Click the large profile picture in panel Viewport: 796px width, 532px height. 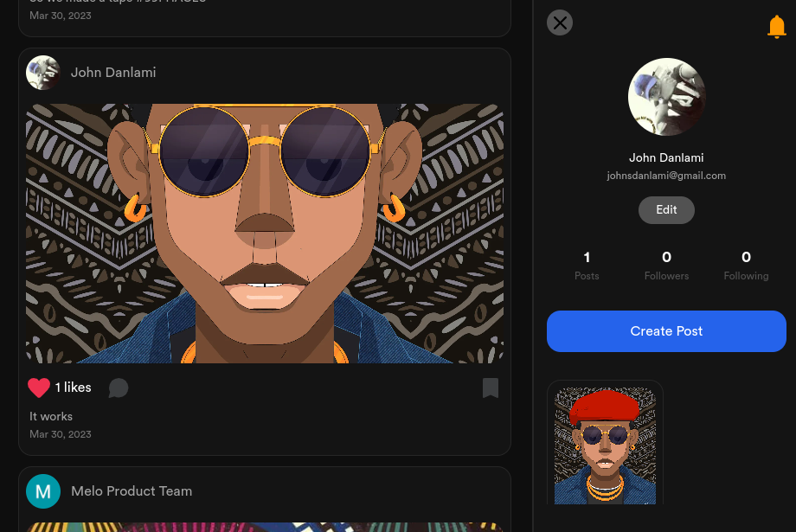tap(666, 97)
